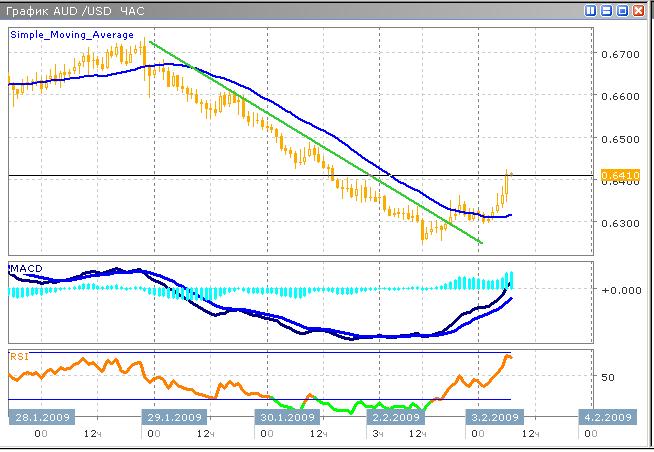
Task: Click the horizontal split icon in title bar
Action: coord(607,10)
